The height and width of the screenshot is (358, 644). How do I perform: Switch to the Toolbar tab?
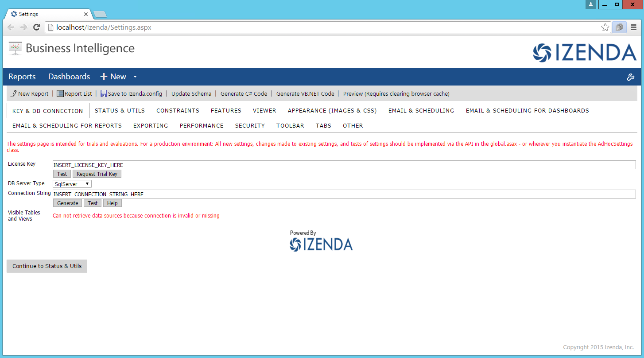pos(290,126)
